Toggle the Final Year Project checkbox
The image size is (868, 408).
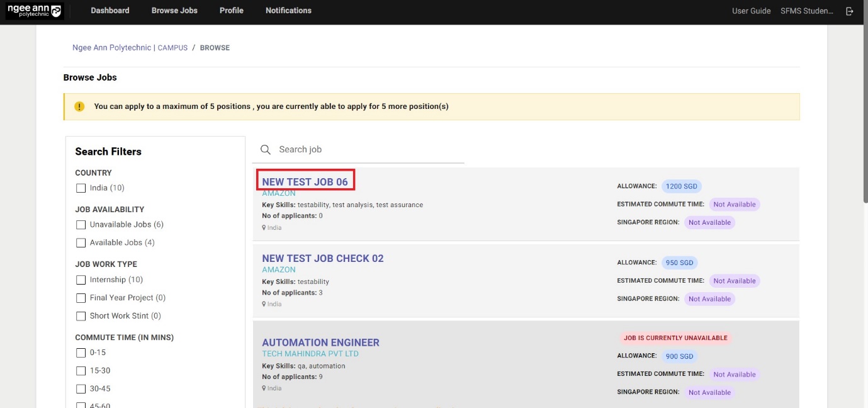81,298
